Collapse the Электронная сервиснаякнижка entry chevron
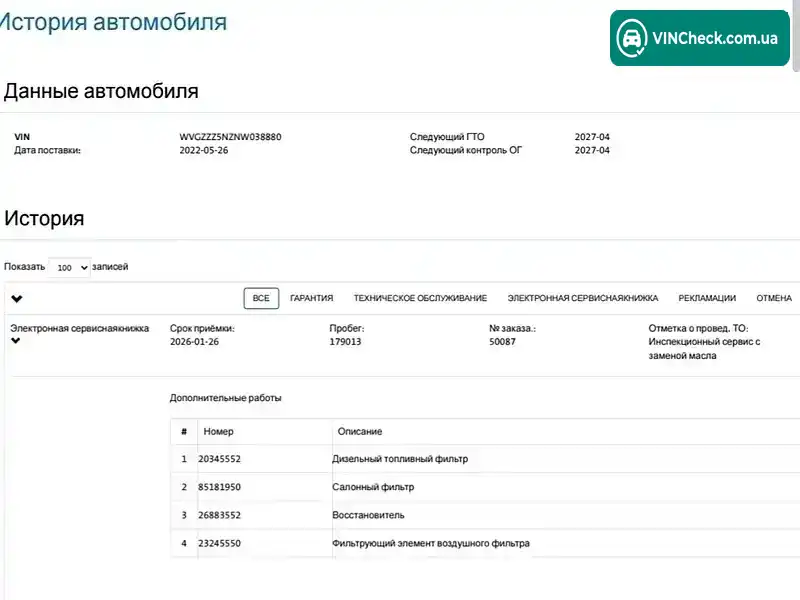 (x=16, y=341)
